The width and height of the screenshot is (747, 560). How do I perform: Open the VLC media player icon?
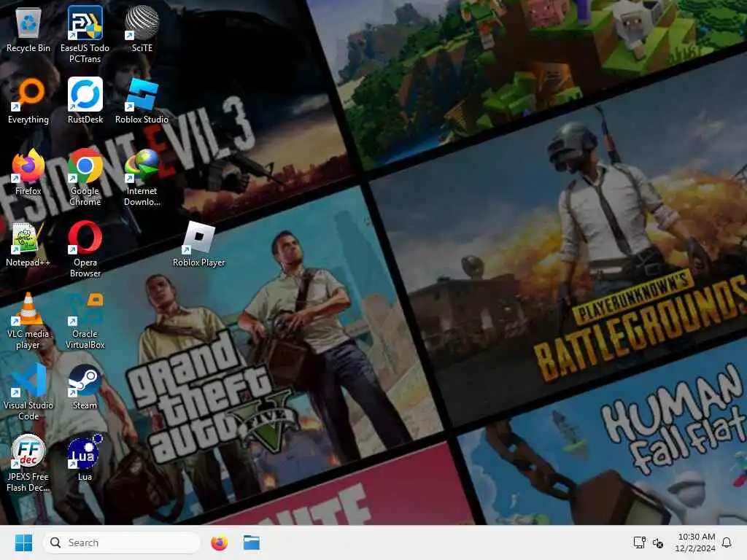point(28,320)
